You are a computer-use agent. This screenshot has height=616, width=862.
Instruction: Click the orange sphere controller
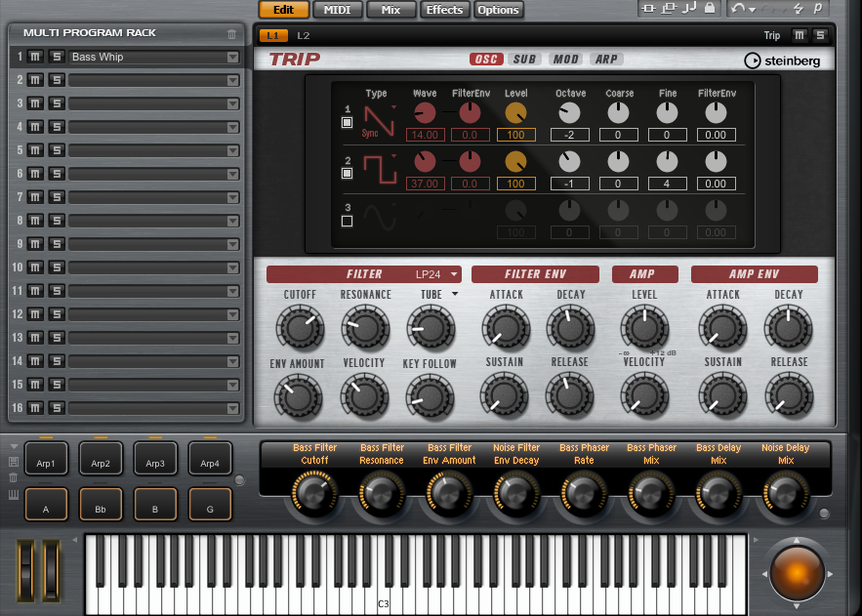[x=797, y=573]
